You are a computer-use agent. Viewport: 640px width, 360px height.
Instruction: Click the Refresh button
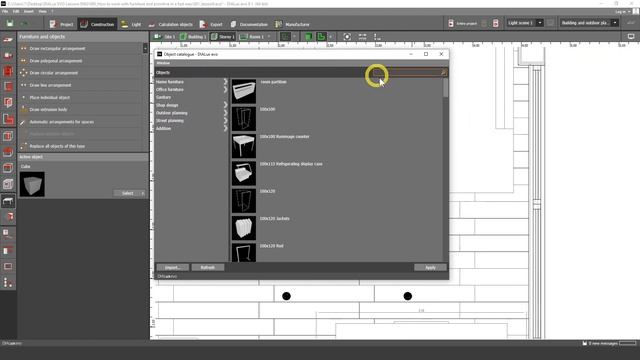tap(208, 267)
